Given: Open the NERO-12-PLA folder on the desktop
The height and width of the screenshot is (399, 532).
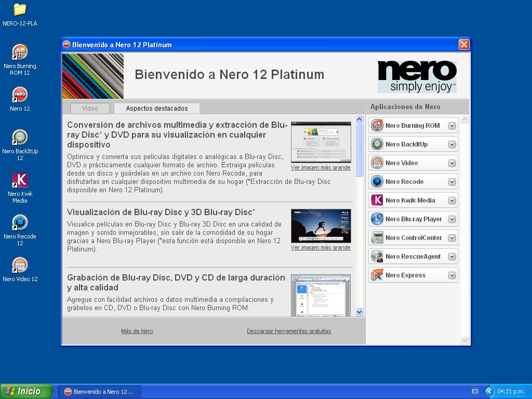Looking at the screenshot, I should tap(20, 14).
